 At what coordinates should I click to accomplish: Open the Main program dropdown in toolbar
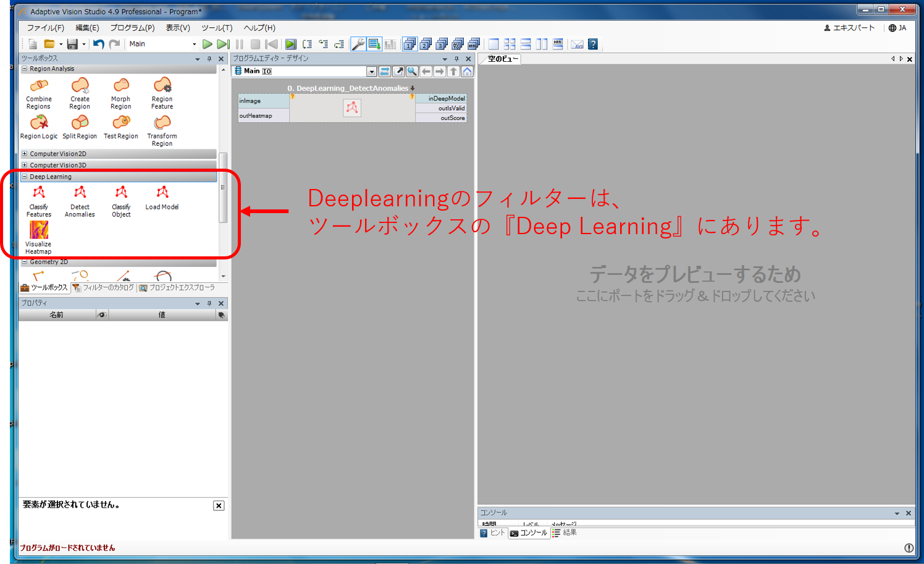click(194, 44)
